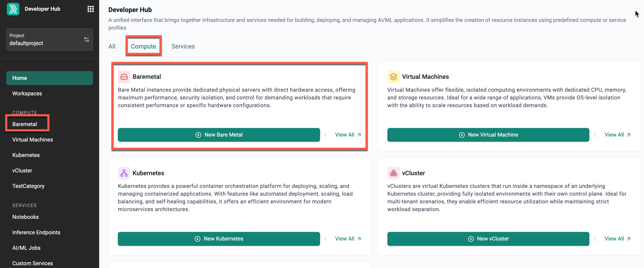Switch to the Compute tab
The width and height of the screenshot is (644, 268).
143,46
